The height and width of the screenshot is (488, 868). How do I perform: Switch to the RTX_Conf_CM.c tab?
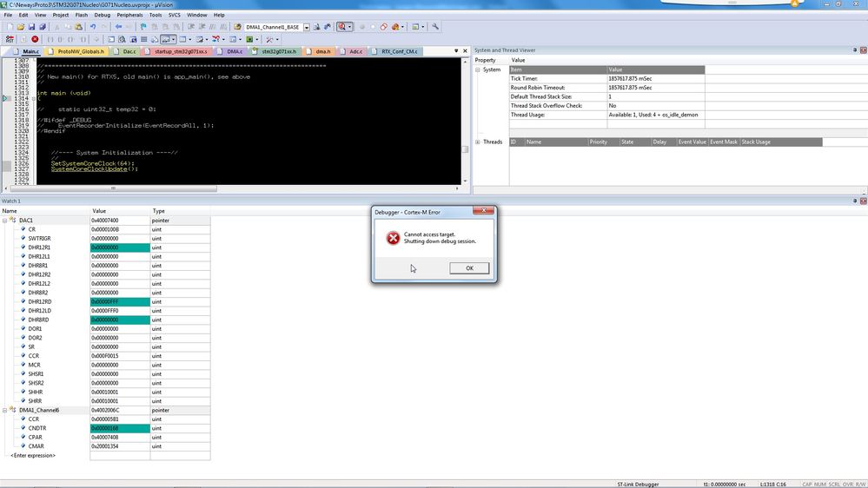[395, 51]
